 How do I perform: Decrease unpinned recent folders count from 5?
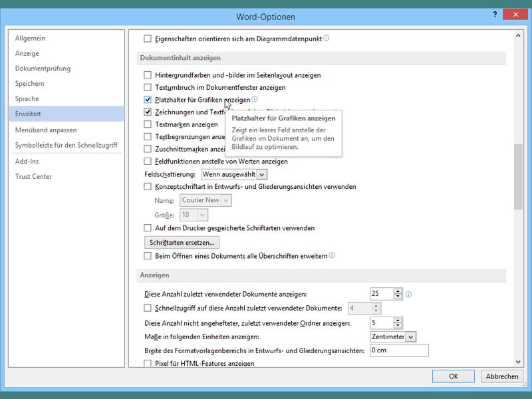398,326
